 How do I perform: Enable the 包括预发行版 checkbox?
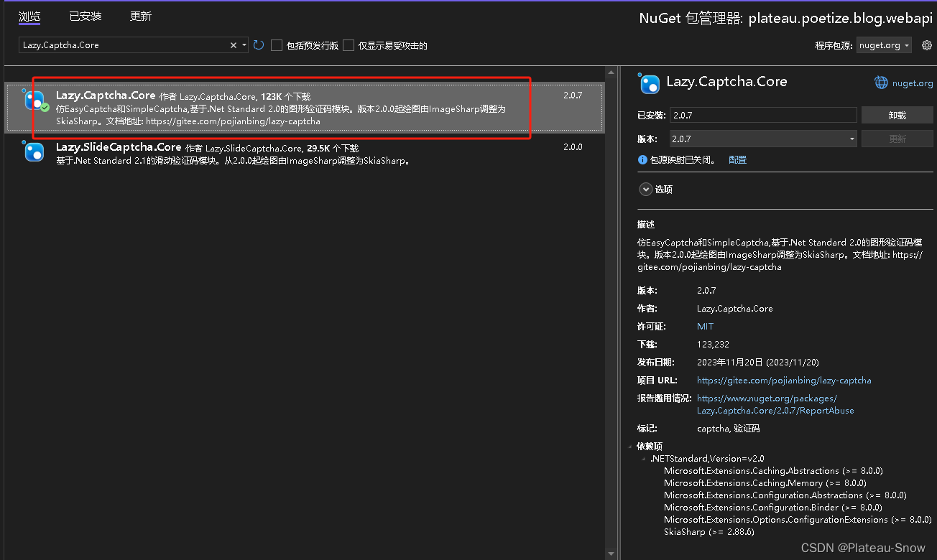pos(277,45)
